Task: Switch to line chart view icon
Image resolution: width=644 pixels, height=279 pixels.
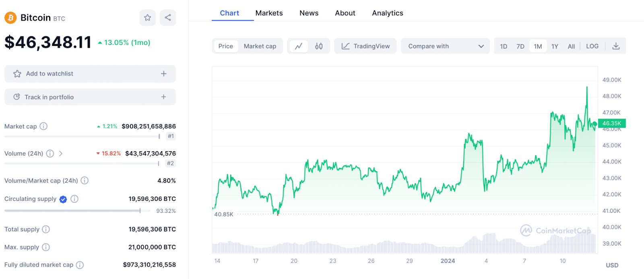Action: [299, 46]
